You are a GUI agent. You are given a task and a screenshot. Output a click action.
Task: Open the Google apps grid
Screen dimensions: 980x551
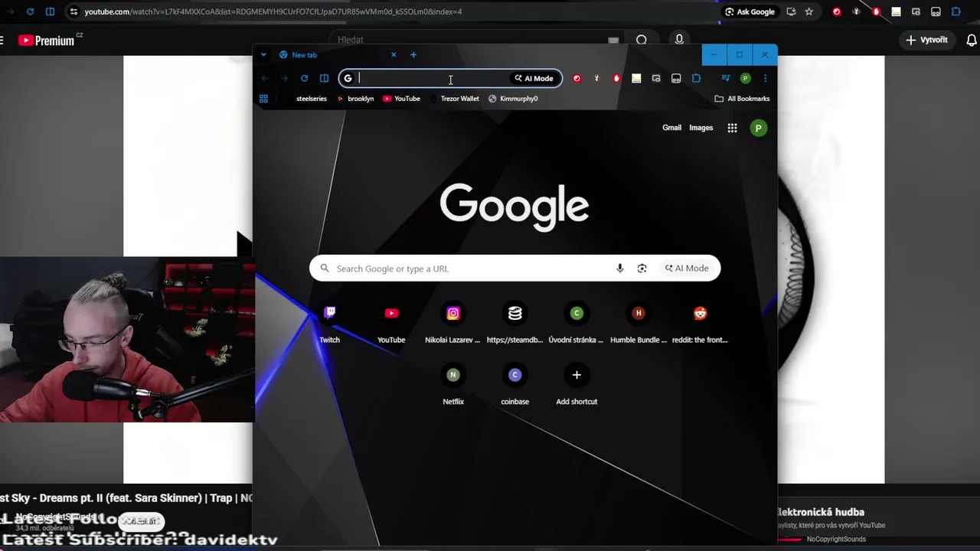pos(732,128)
